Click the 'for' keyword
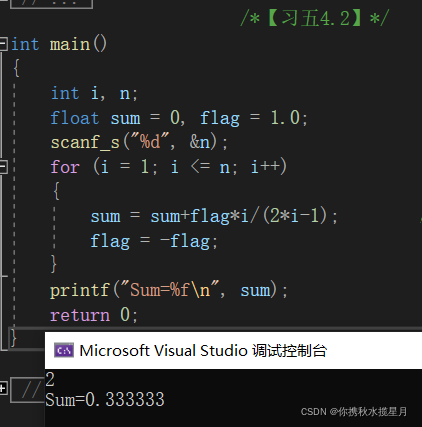The height and width of the screenshot is (427, 422). coord(65,167)
